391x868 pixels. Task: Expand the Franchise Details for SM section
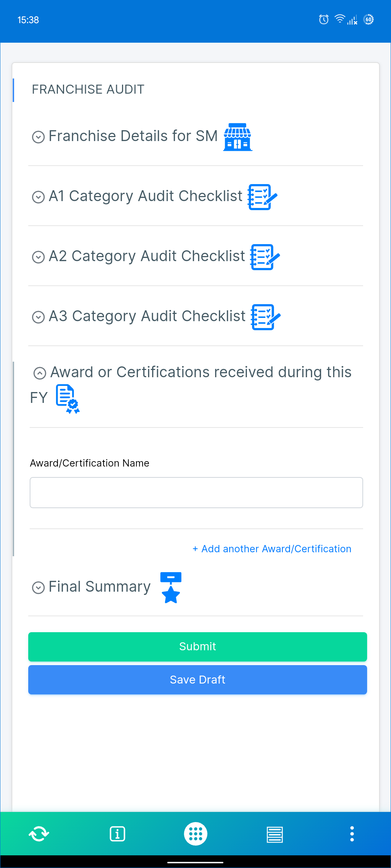click(x=38, y=137)
